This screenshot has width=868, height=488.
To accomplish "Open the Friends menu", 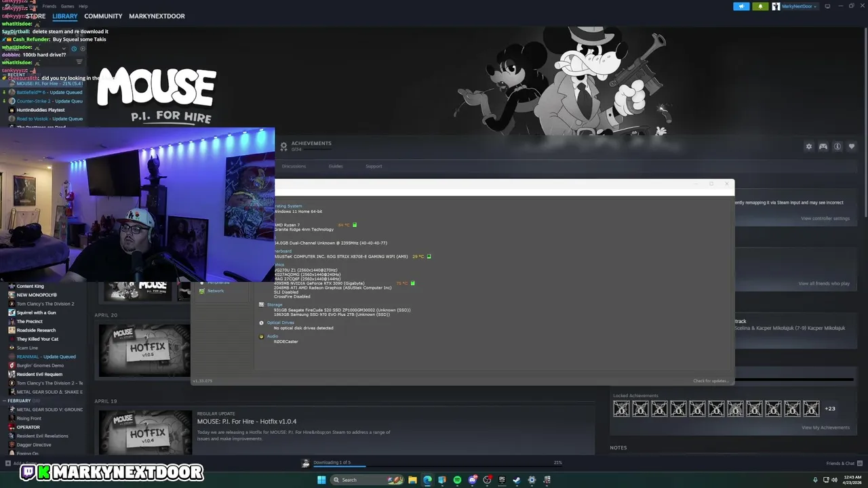I will point(50,6).
